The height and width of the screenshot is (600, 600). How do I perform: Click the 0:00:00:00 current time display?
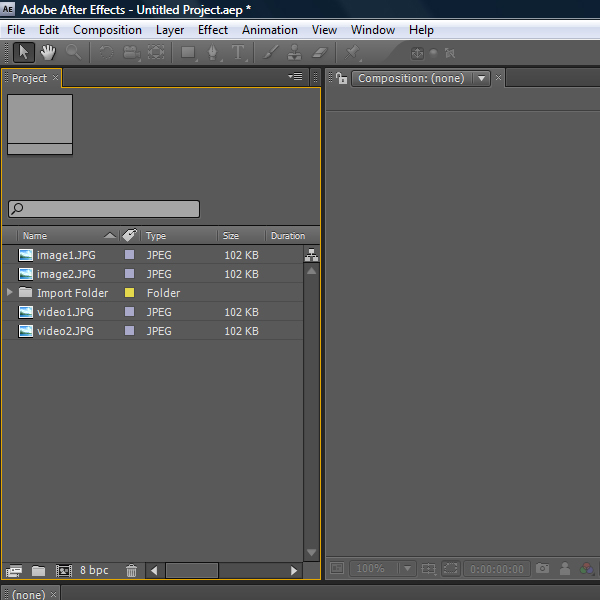pyautogui.click(x=497, y=569)
